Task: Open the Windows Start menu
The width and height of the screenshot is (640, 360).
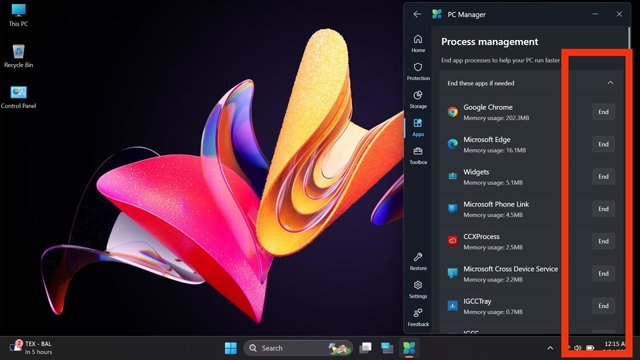Action: click(x=231, y=348)
